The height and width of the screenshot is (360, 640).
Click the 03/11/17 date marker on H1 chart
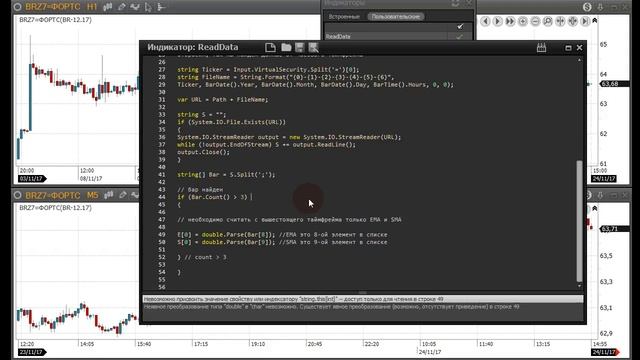[31, 179]
